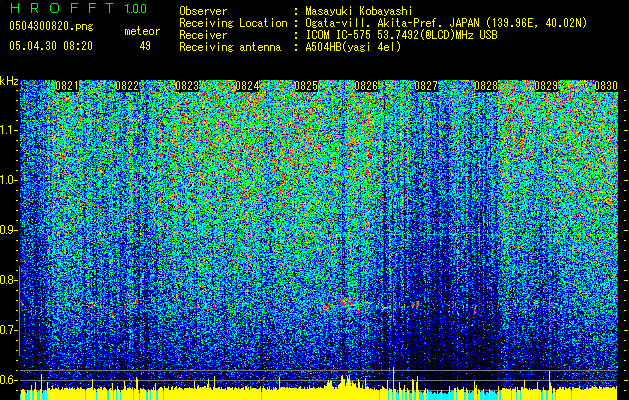Click the Receiving antenna label
This screenshot has height=400, width=629.
[x=230, y=47]
